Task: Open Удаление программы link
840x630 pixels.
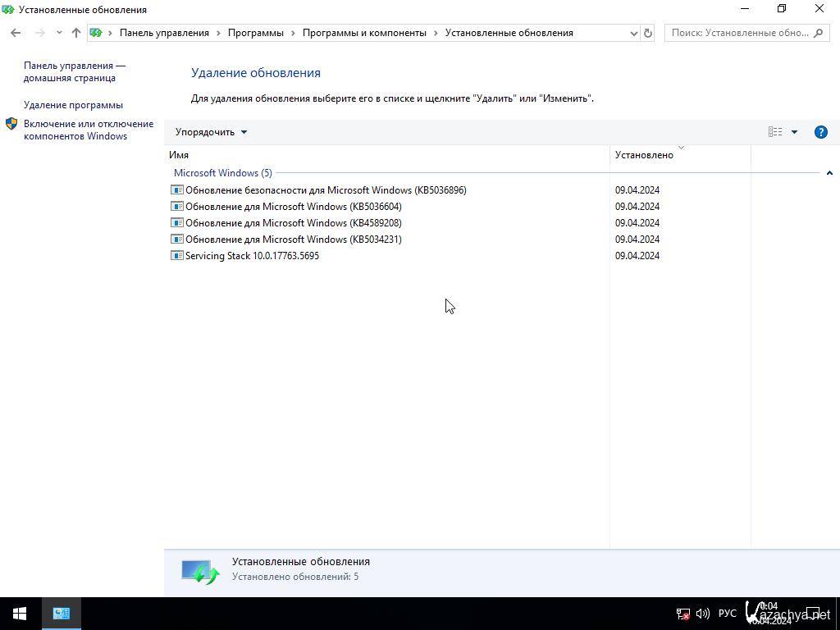Action: (73, 105)
